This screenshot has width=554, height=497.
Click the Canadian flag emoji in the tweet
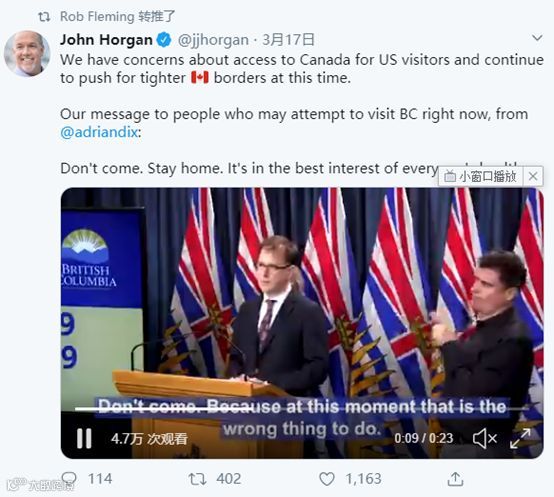tap(200, 77)
